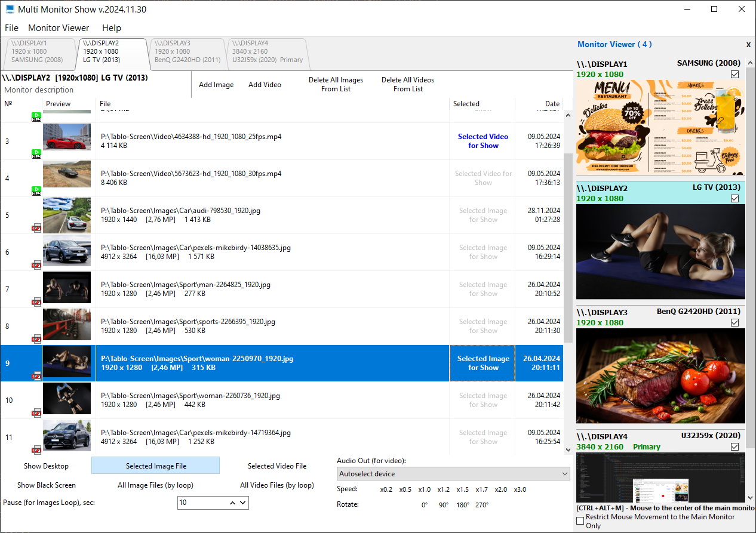This screenshot has width=756, height=533.
Task: Expand the Pause seconds dropdown arrow
Action: click(x=243, y=503)
